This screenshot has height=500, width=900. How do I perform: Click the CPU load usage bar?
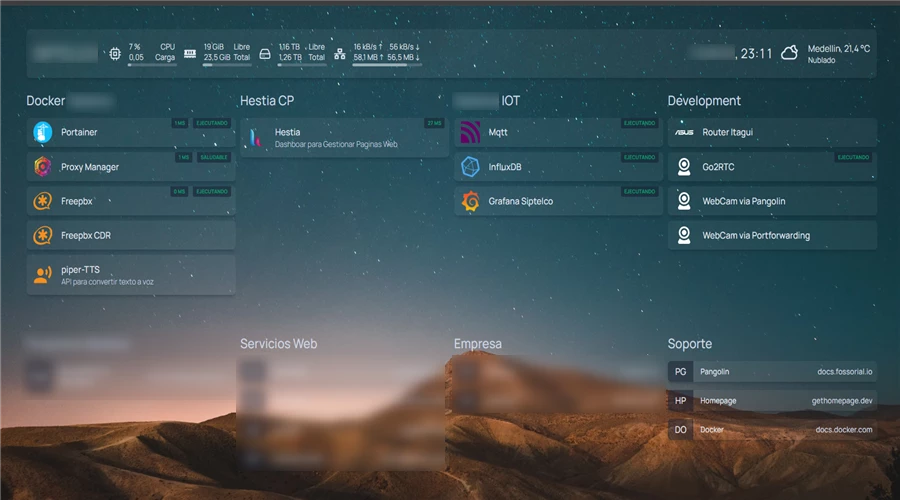152,65
